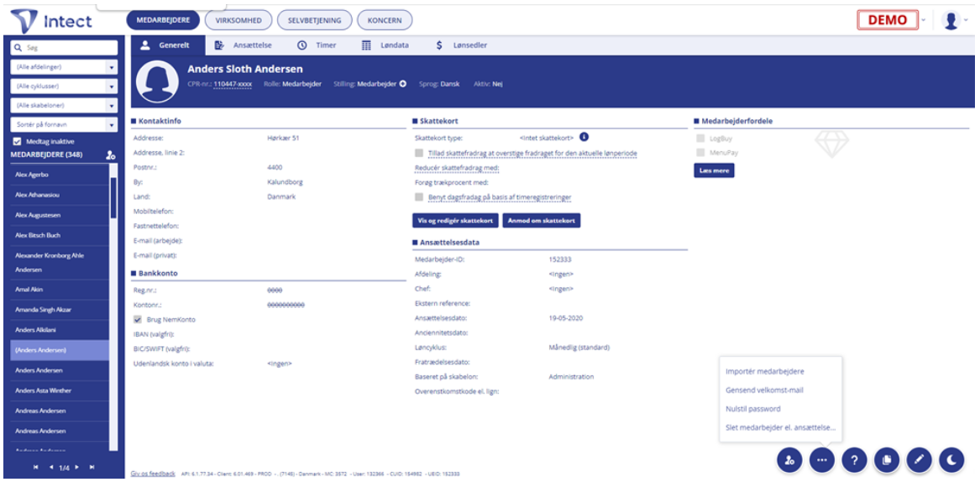980x482 pixels.
Task: Select Alex Athanasiou in employee list
Action: tap(60, 195)
